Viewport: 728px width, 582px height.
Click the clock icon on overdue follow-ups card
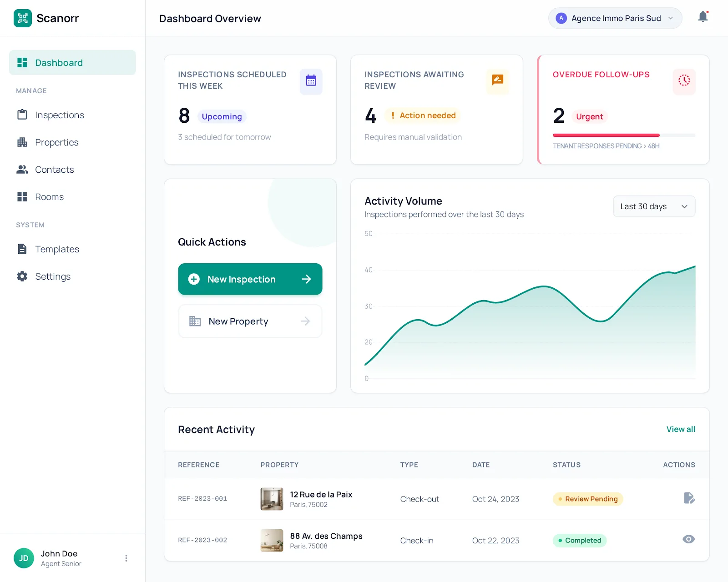pyautogui.click(x=684, y=81)
